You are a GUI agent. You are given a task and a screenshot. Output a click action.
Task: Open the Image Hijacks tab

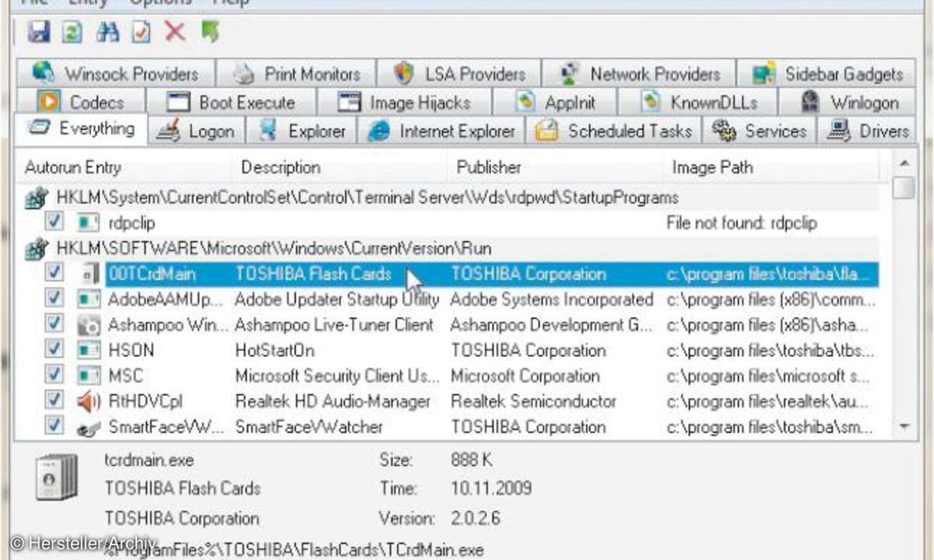coord(405,102)
